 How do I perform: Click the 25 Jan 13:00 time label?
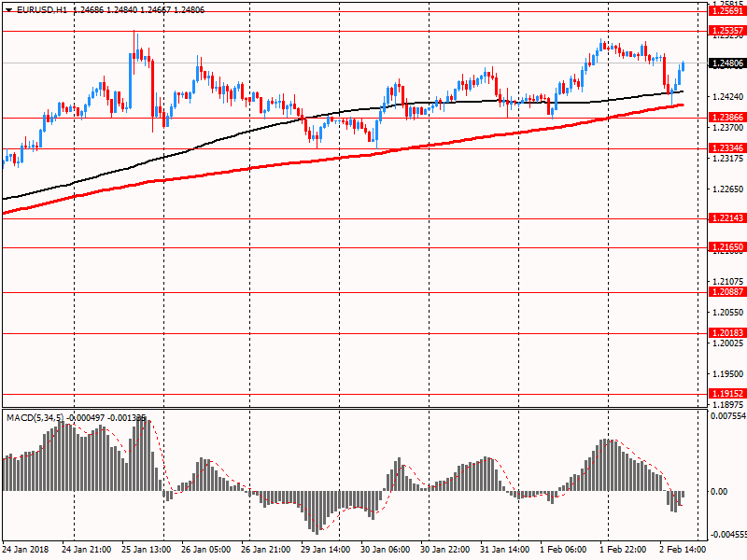[x=147, y=549]
